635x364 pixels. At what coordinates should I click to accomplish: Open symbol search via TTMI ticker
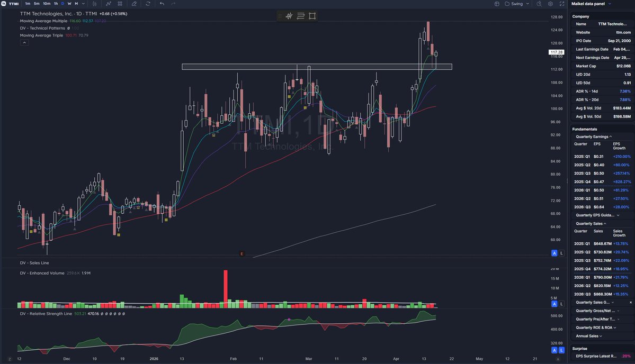[x=14, y=4]
